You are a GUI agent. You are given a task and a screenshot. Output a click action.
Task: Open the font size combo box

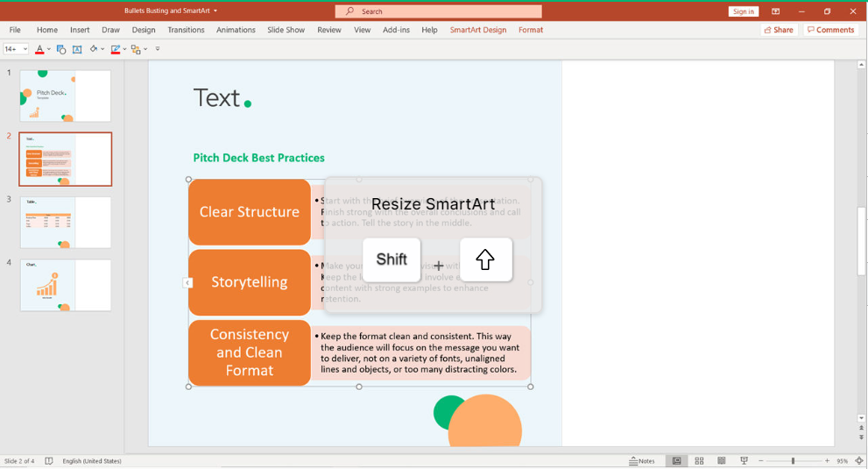coord(16,49)
